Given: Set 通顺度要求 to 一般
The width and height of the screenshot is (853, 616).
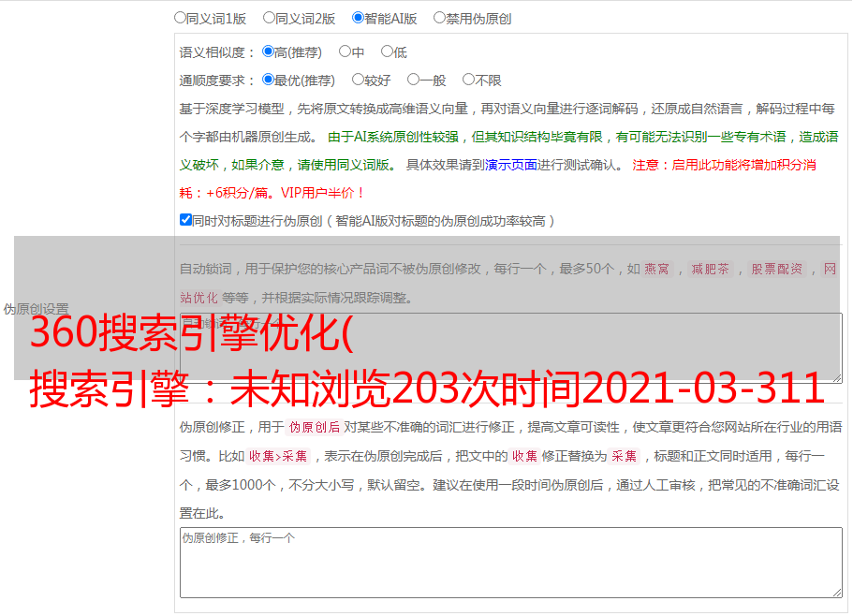Looking at the screenshot, I should (x=414, y=80).
